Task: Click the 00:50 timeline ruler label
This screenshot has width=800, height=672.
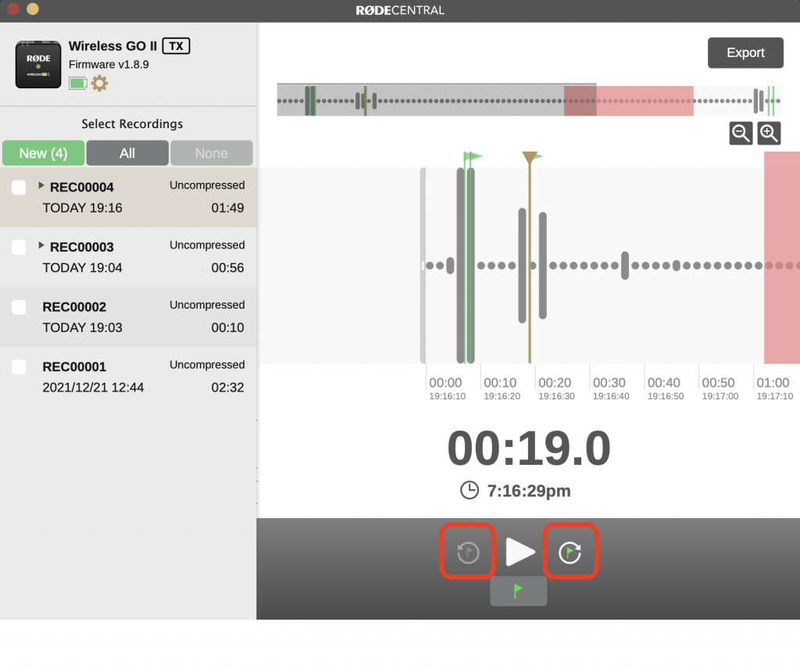Action: coord(719,383)
